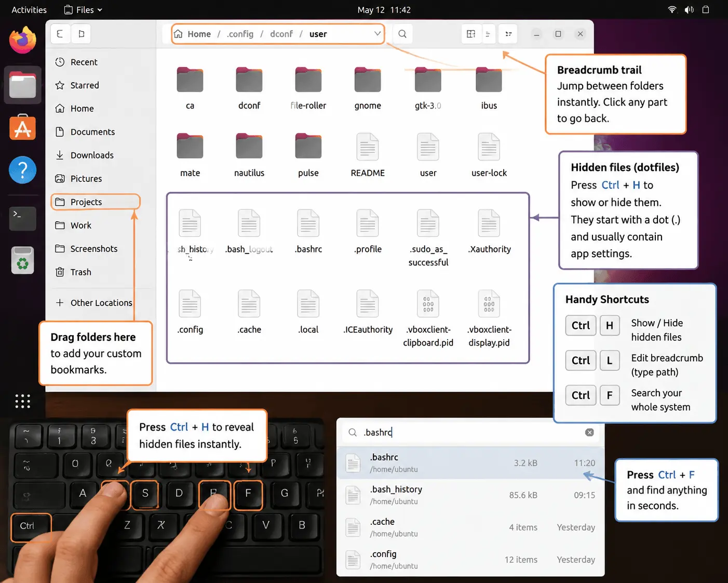Expand the breadcrumb path dropdown chevron
The height and width of the screenshot is (583, 728).
point(378,34)
